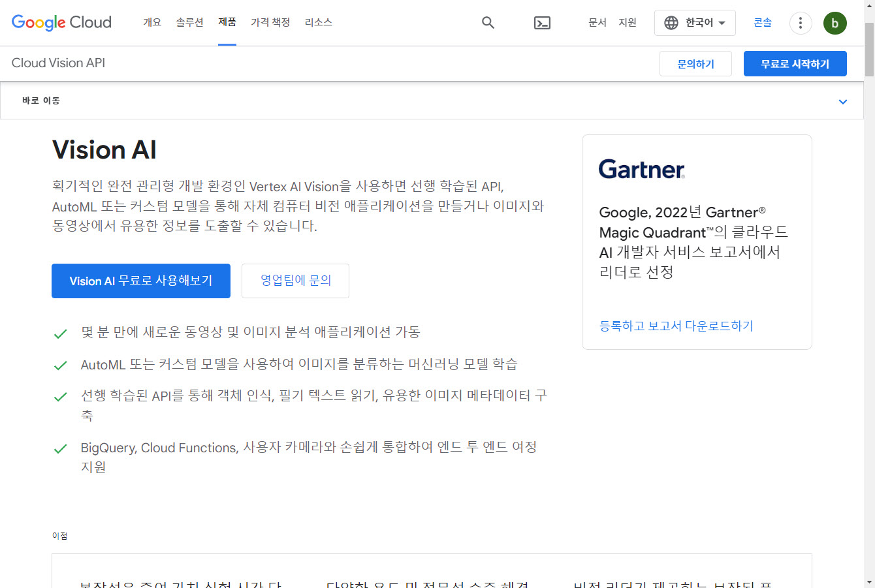
Task: Open the 가격 책정 menu item
Action: (x=270, y=22)
